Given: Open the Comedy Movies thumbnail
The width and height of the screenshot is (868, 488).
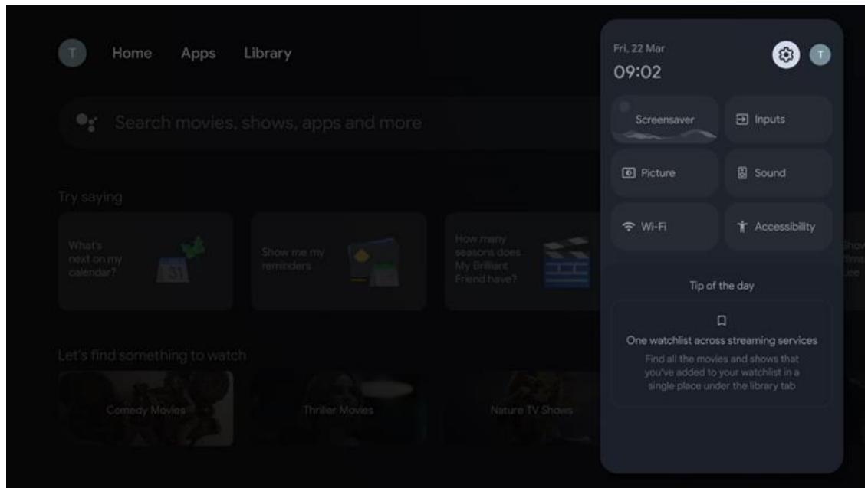Looking at the screenshot, I should pyautogui.click(x=146, y=409).
